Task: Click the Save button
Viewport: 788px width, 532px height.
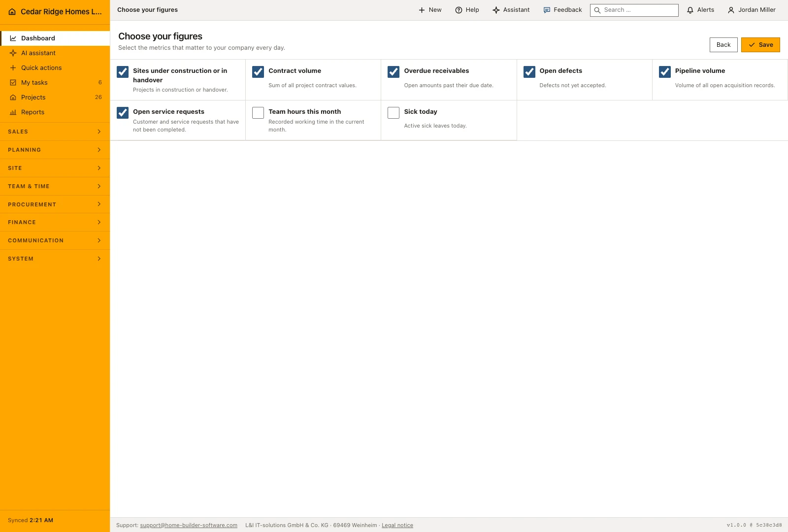Action: 760,45
